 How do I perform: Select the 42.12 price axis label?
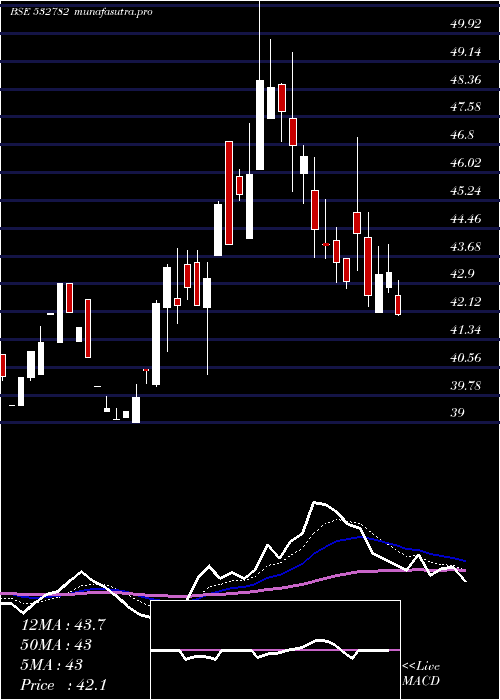click(x=466, y=302)
